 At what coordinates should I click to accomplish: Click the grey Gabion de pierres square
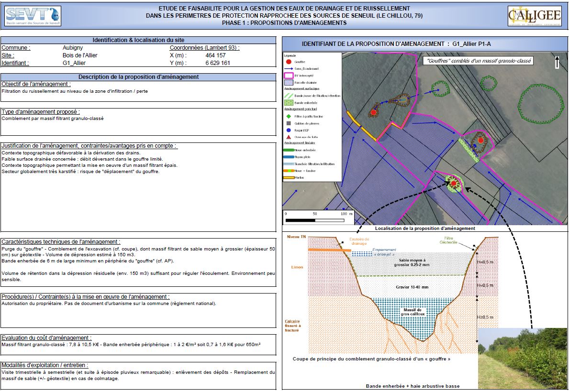[289, 123]
